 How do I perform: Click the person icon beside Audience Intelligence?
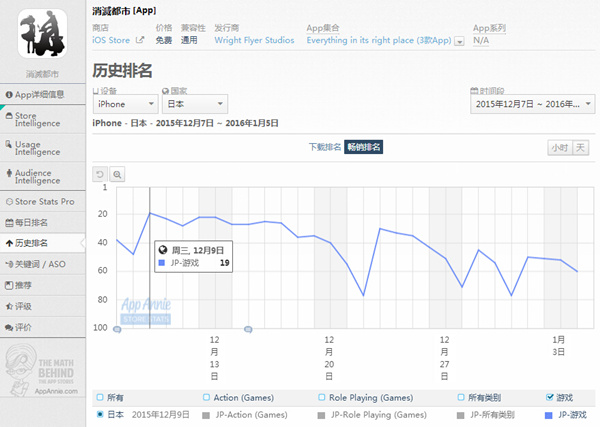click(9, 173)
